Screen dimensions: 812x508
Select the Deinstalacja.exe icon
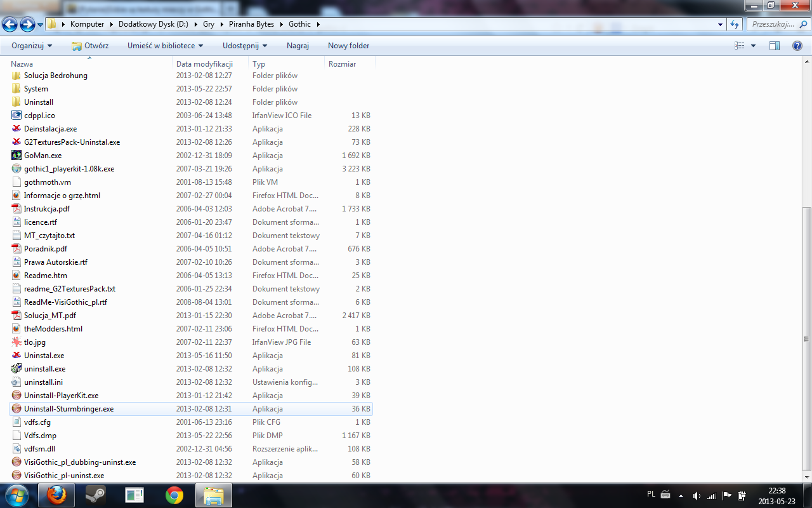[x=16, y=129]
